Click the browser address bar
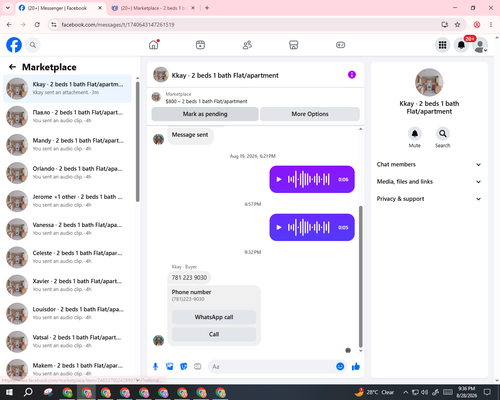Screen dimensions: 500x400 click(x=247, y=25)
